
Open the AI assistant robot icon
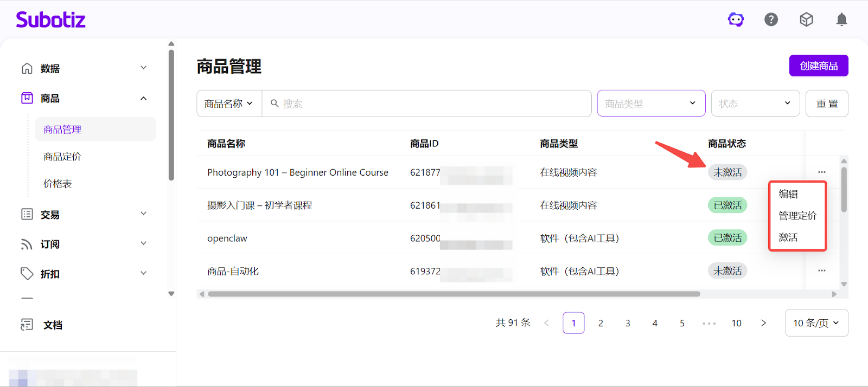click(736, 20)
